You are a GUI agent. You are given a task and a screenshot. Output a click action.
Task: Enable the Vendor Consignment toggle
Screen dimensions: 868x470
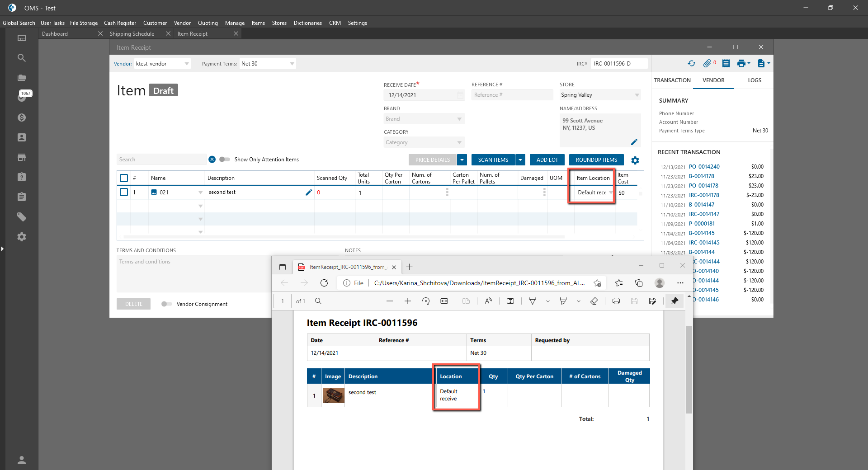[166, 304]
